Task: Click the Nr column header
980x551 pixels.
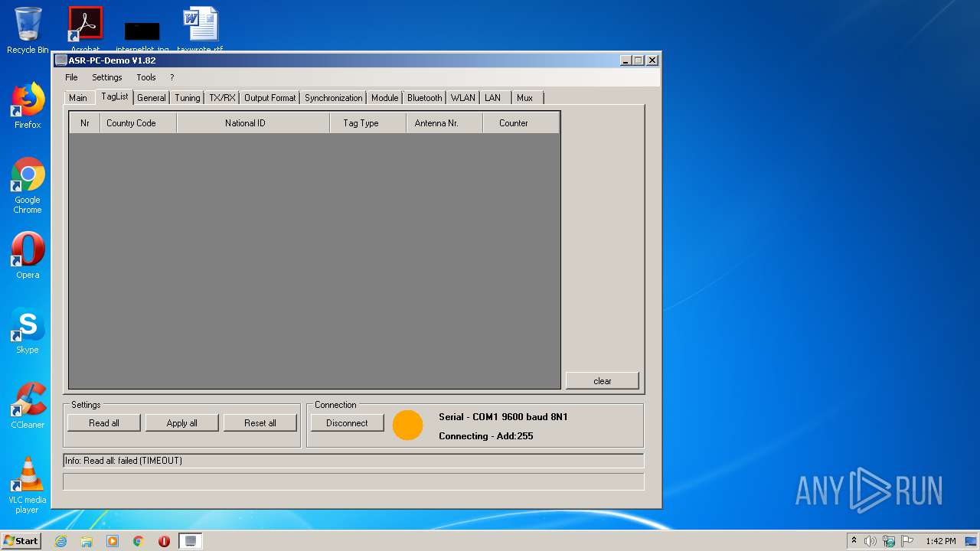Action: coord(85,123)
